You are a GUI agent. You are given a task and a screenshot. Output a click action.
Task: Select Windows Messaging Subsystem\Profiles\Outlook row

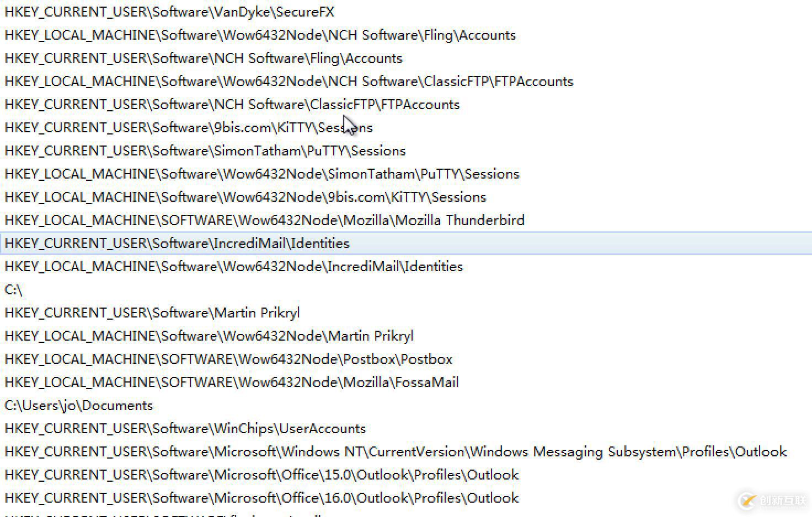pyautogui.click(x=406, y=451)
